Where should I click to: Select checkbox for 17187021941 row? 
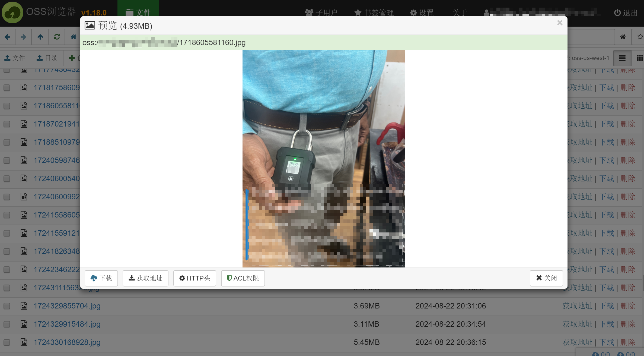tap(7, 124)
